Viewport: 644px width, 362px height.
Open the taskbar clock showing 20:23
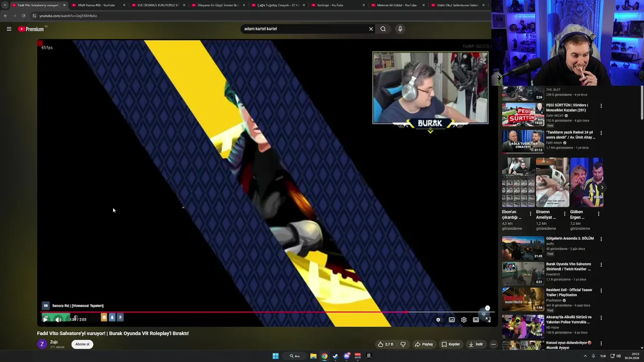pos(631,356)
